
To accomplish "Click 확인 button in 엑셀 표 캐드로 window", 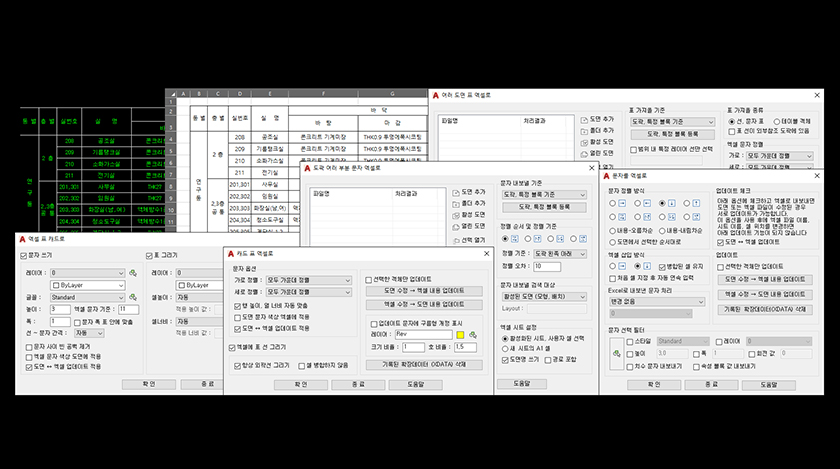I will tap(149, 384).
